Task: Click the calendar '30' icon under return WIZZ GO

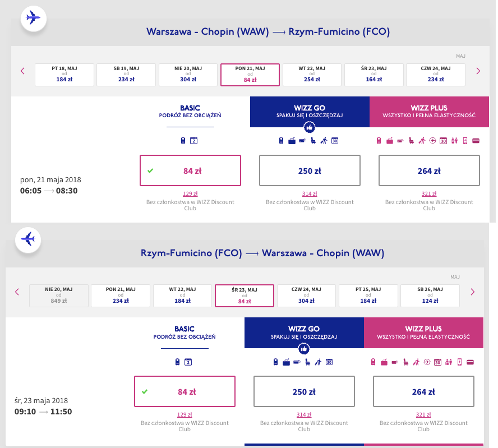Action: click(329, 362)
